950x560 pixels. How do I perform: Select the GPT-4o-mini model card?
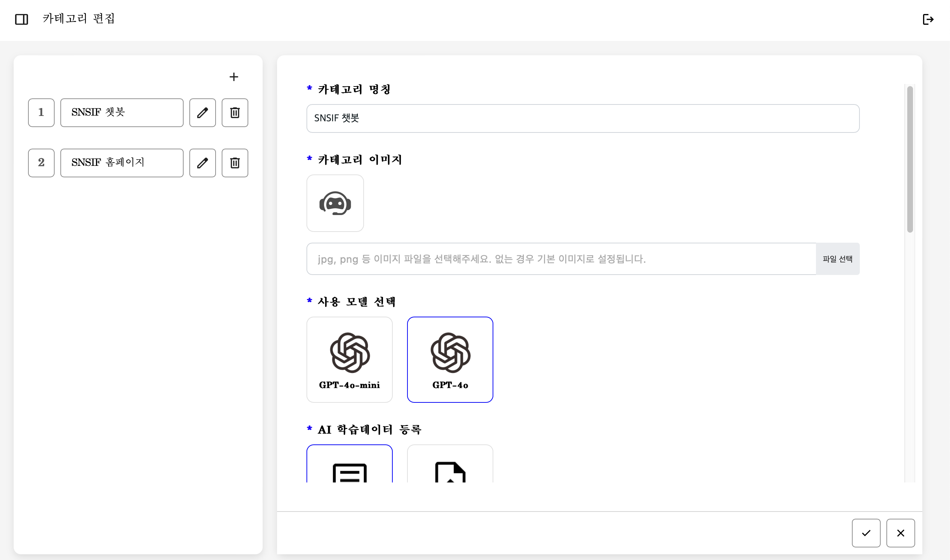tap(349, 359)
